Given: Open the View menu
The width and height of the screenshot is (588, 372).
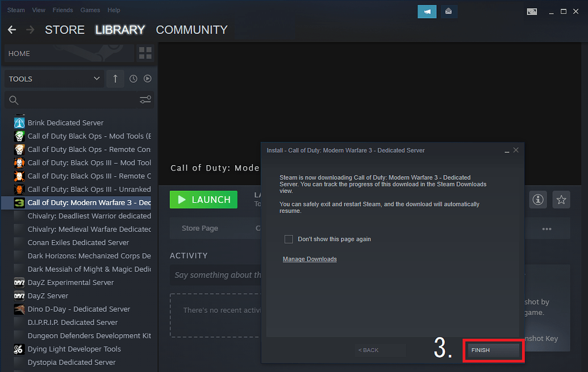Looking at the screenshot, I should click(38, 10).
